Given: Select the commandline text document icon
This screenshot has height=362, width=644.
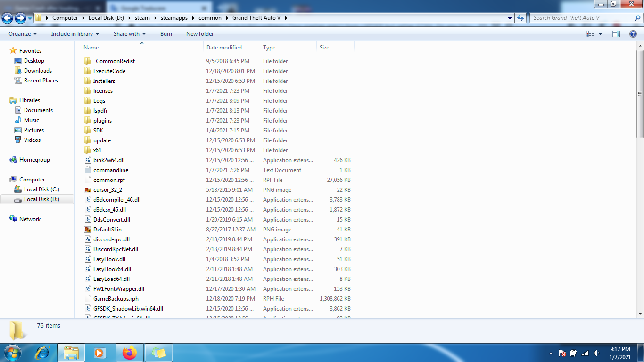Looking at the screenshot, I should 87,170.
